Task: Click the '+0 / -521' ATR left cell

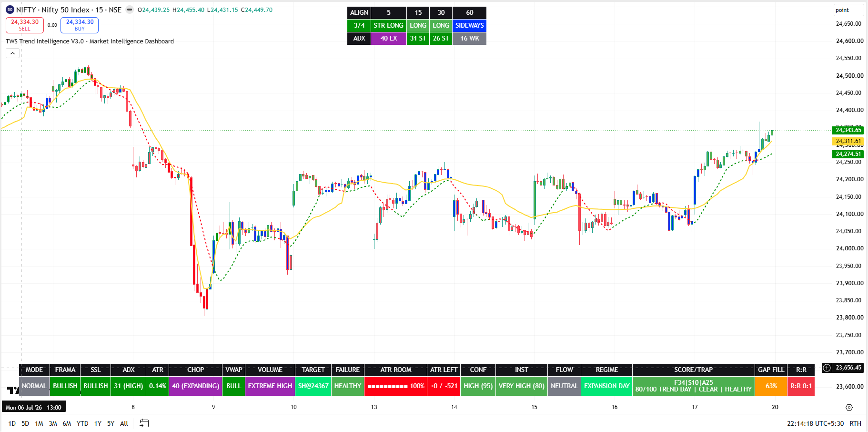Action: [444, 386]
